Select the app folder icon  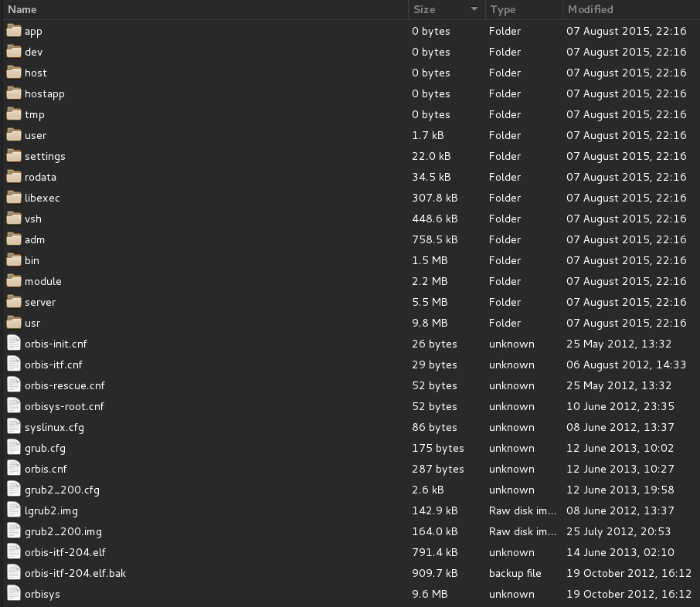coord(14,31)
